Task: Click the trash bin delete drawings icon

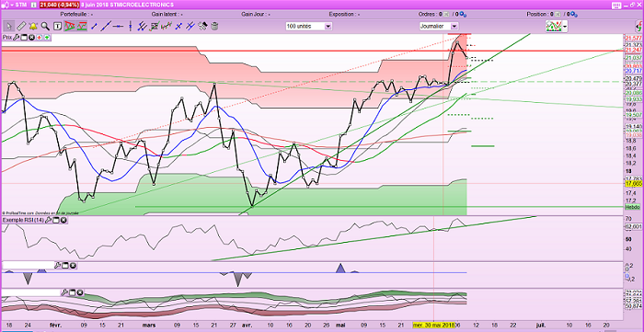Action: 214,27
